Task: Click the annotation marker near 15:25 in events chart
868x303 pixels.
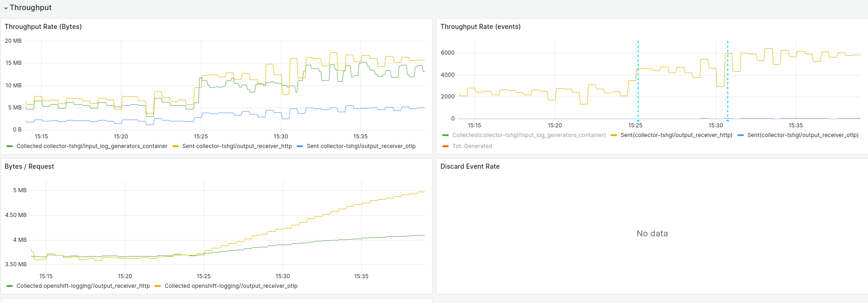Action: coord(638,120)
